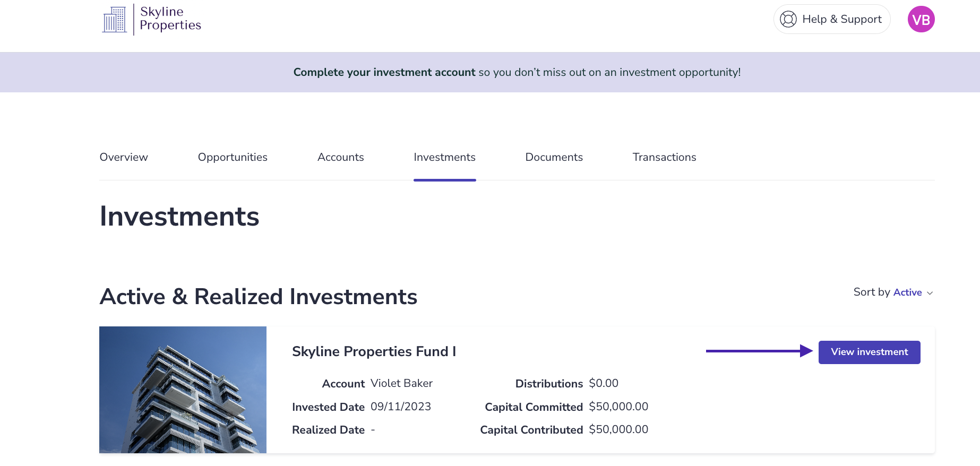This screenshot has height=466, width=980.
Task: Click the invested date 09/11/2023
Action: (401, 407)
